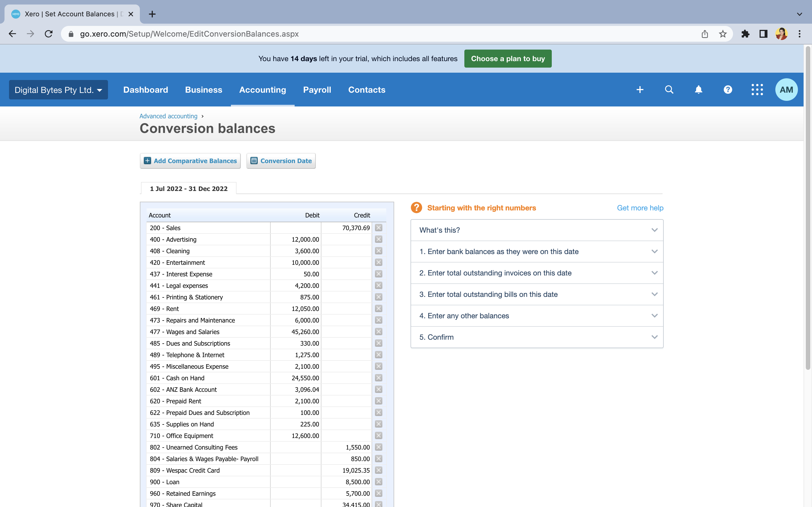The height and width of the screenshot is (507, 812).
Task: Click the plus quick-create icon
Action: [x=640, y=90]
